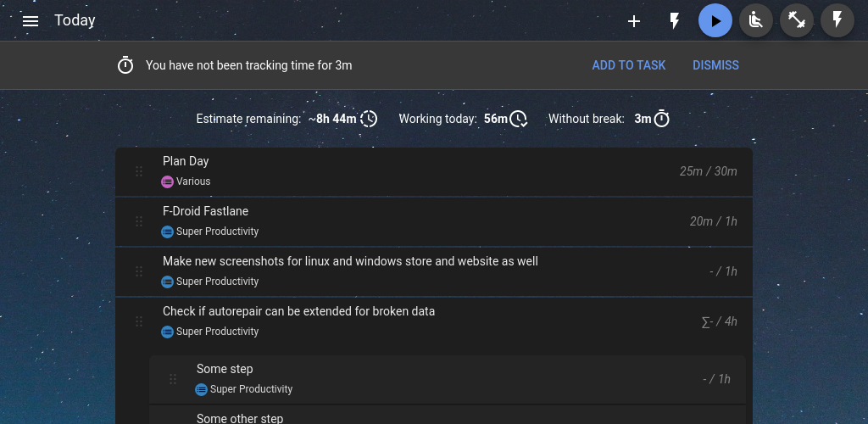The height and width of the screenshot is (424, 868).
Task: Click the Working today clock icon
Action: [x=518, y=119]
